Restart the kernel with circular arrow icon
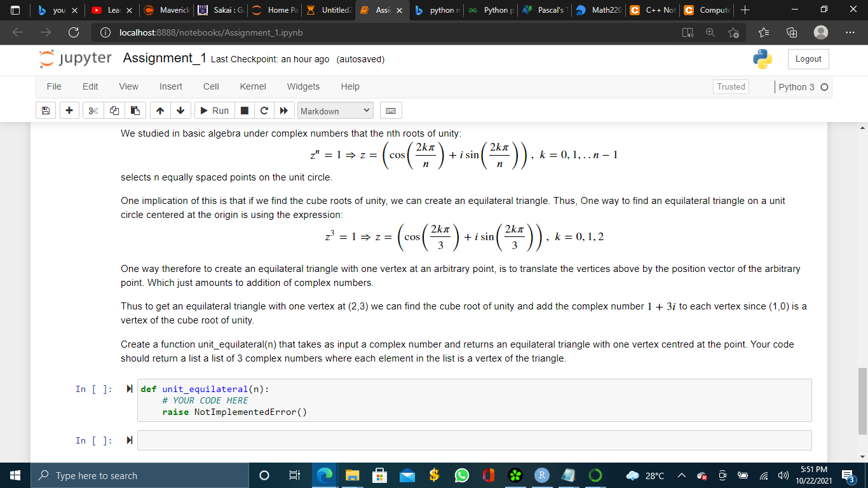This screenshot has width=868, height=488. coord(264,111)
